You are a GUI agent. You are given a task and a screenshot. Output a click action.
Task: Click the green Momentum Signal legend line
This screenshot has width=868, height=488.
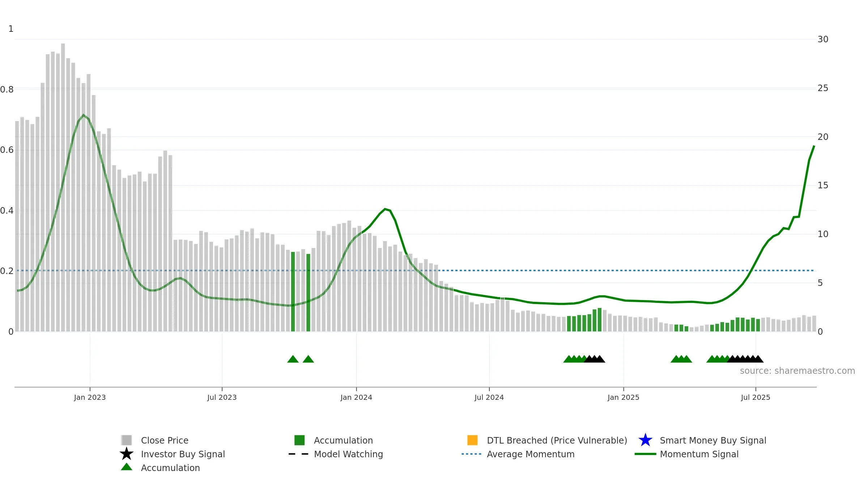pos(645,454)
